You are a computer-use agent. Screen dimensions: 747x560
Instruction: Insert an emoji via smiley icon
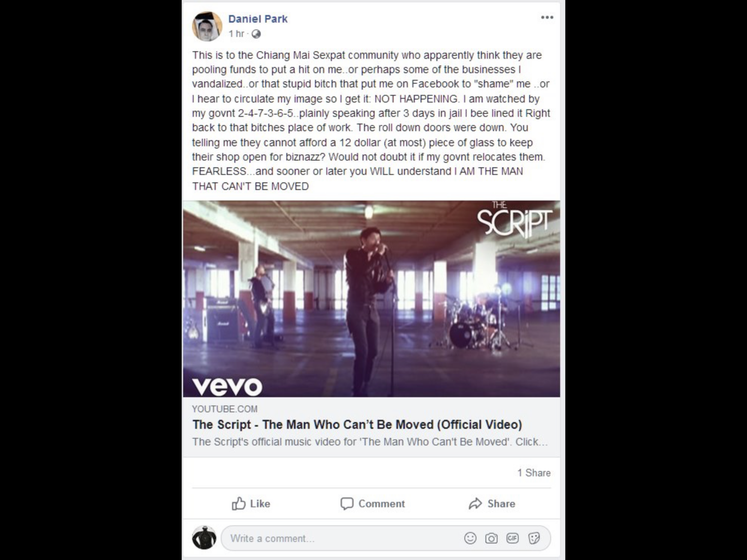[470, 538]
